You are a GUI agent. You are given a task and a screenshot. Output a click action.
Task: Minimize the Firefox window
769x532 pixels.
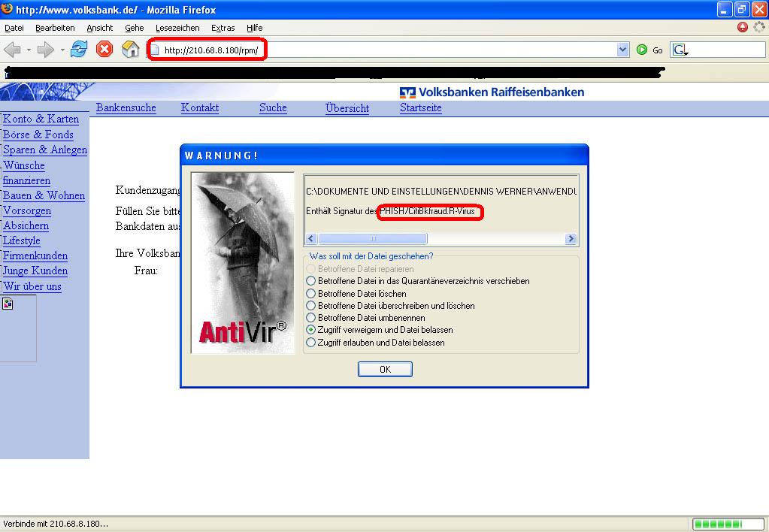tap(725, 9)
